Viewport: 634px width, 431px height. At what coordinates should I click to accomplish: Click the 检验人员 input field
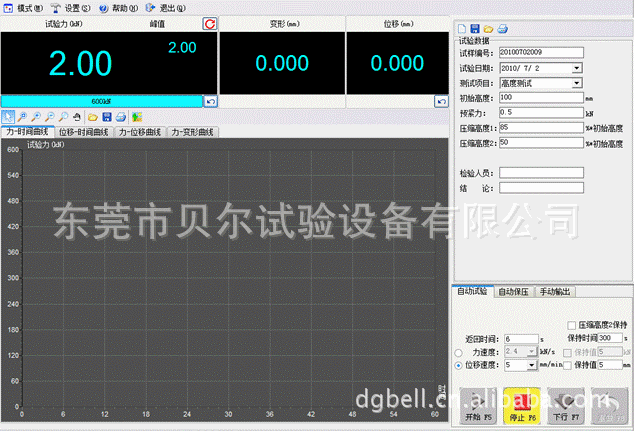(540, 172)
